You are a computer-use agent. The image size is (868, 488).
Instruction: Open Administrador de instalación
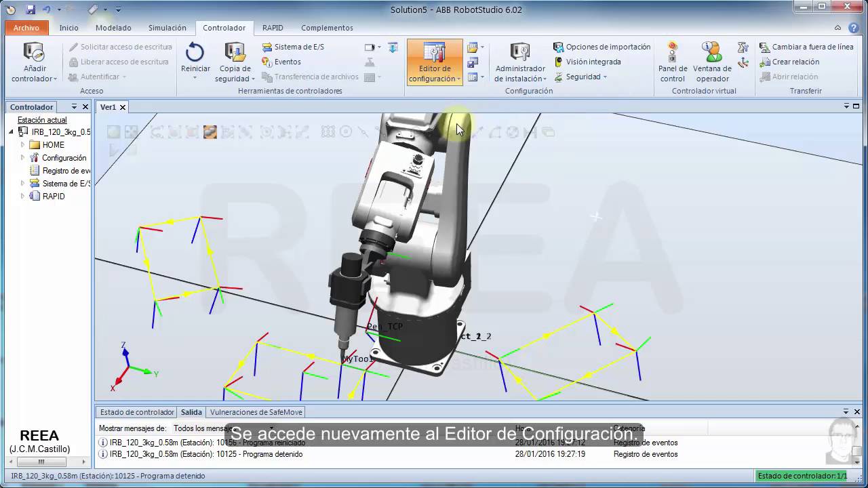pyautogui.click(x=520, y=62)
